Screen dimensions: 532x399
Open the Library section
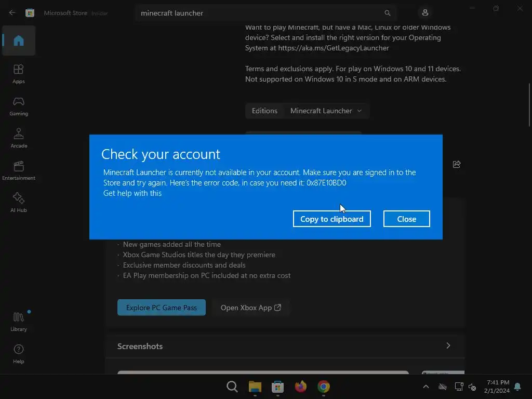point(19,322)
